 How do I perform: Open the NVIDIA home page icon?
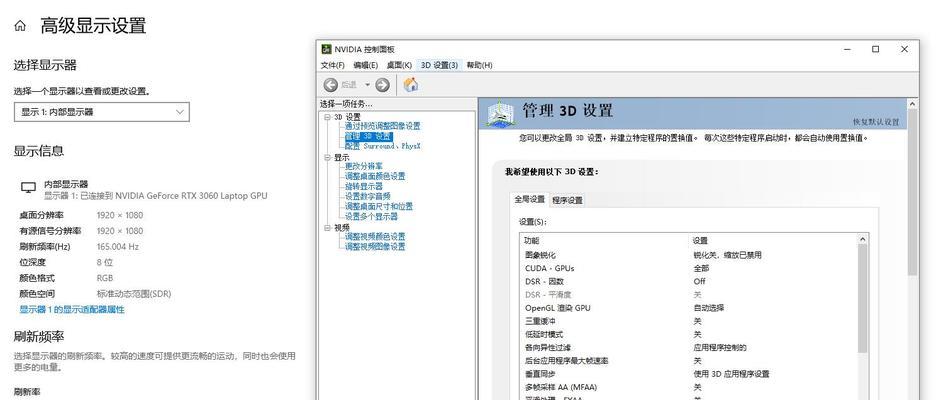(x=411, y=85)
